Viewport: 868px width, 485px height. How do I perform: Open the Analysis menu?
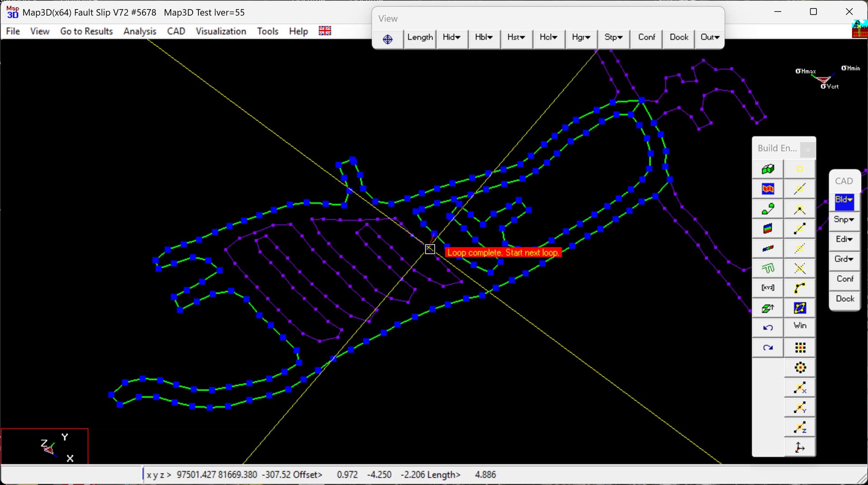point(140,31)
